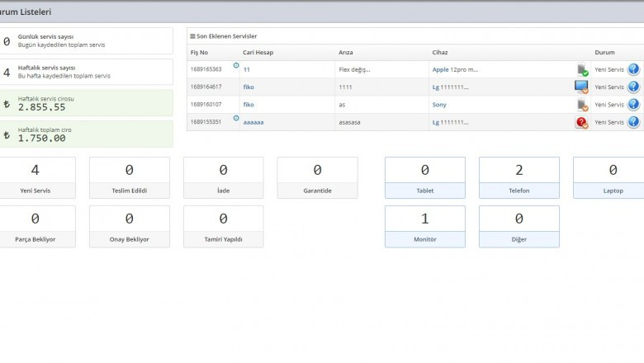644x363 pixels.
Task: Click the menu icon beside Son Eklenen Servisler
Action: [x=192, y=36]
